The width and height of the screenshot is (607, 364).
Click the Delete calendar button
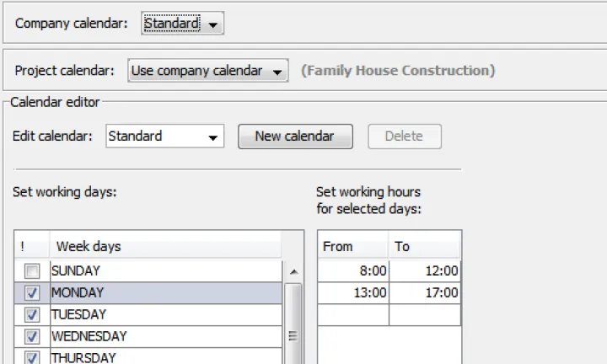404,136
